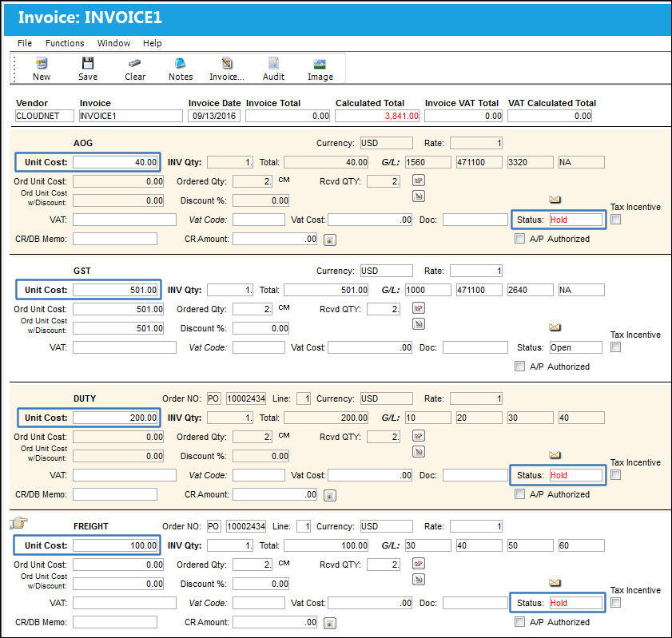The width and height of the screenshot is (672, 638).
Task: Check DUTY A/P Authorized box
Action: pyautogui.click(x=519, y=493)
